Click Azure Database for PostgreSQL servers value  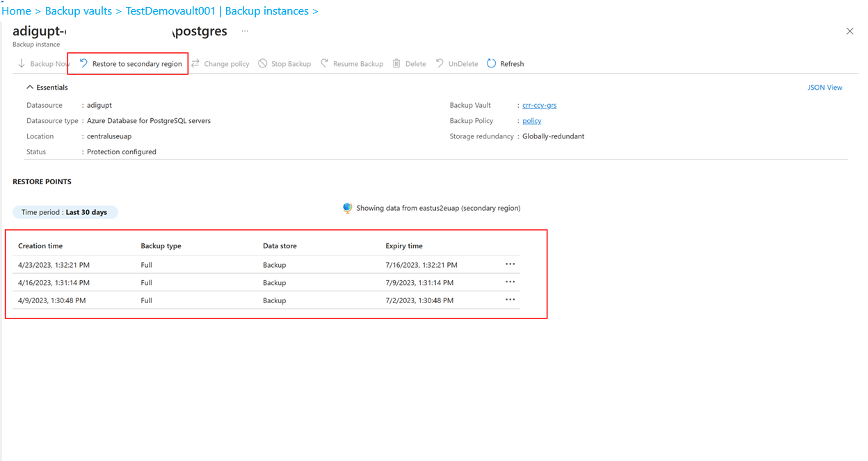tap(149, 121)
